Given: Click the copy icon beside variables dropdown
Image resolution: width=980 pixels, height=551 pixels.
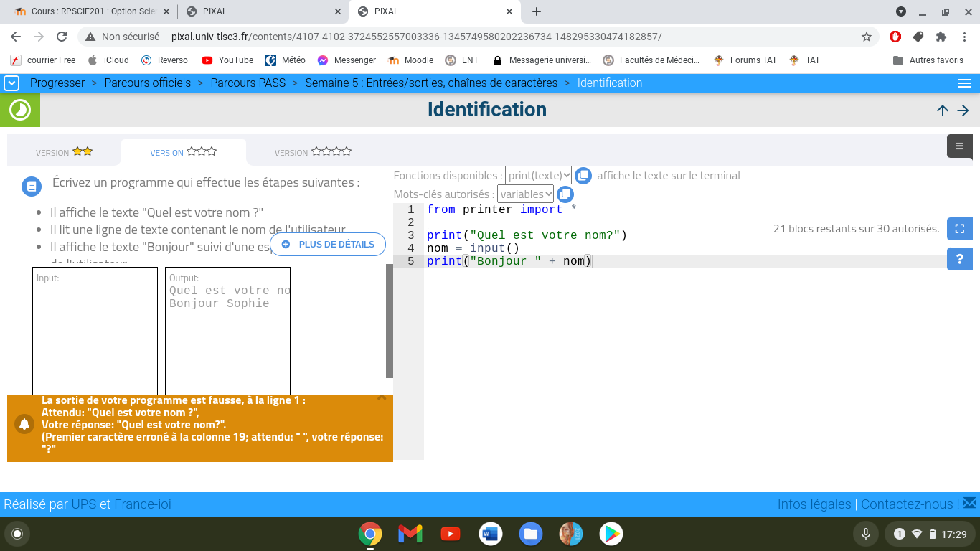Looking at the screenshot, I should click(565, 194).
